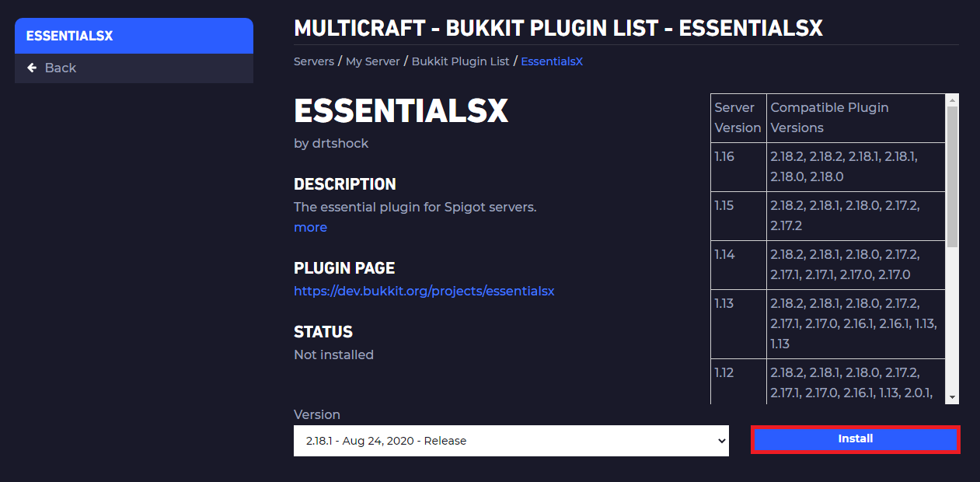Go to Servers breadcrumb link
980x482 pixels.
click(x=314, y=61)
